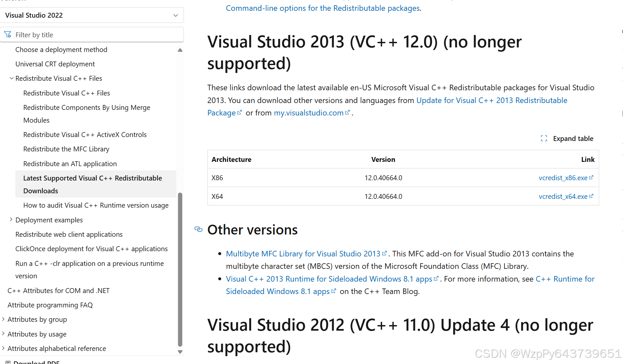Click the Version column header
The height and width of the screenshot is (364, 623).
[x=383, y=159]
